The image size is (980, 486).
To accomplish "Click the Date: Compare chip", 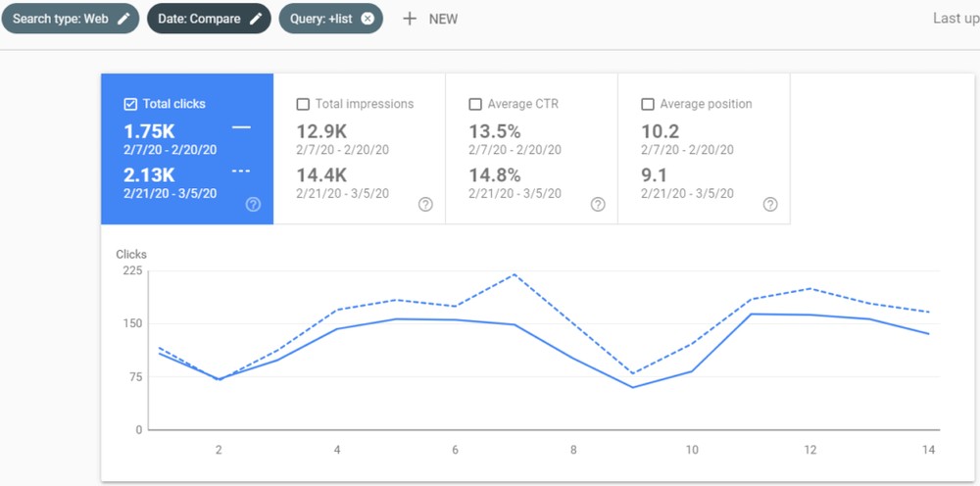I will 209,18.
